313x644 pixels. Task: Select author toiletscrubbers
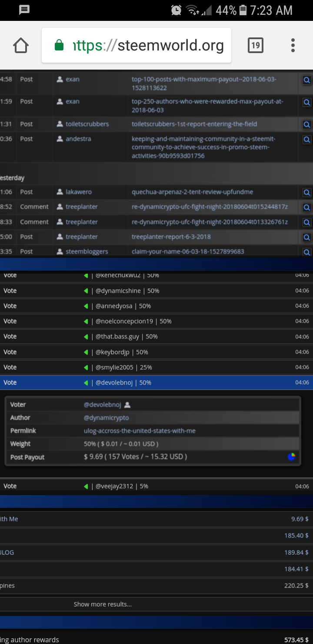point(87,124)
